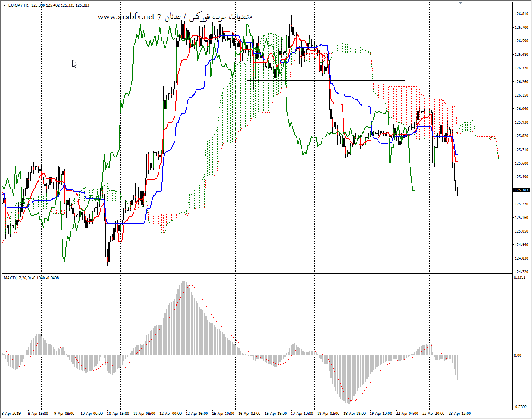
Task: Click price scale value 125.710
Action: point(521,150)
